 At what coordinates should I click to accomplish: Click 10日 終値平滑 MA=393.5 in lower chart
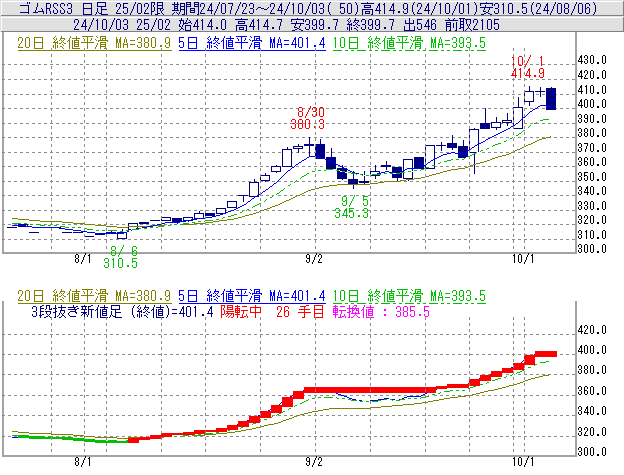coord(409,296)
